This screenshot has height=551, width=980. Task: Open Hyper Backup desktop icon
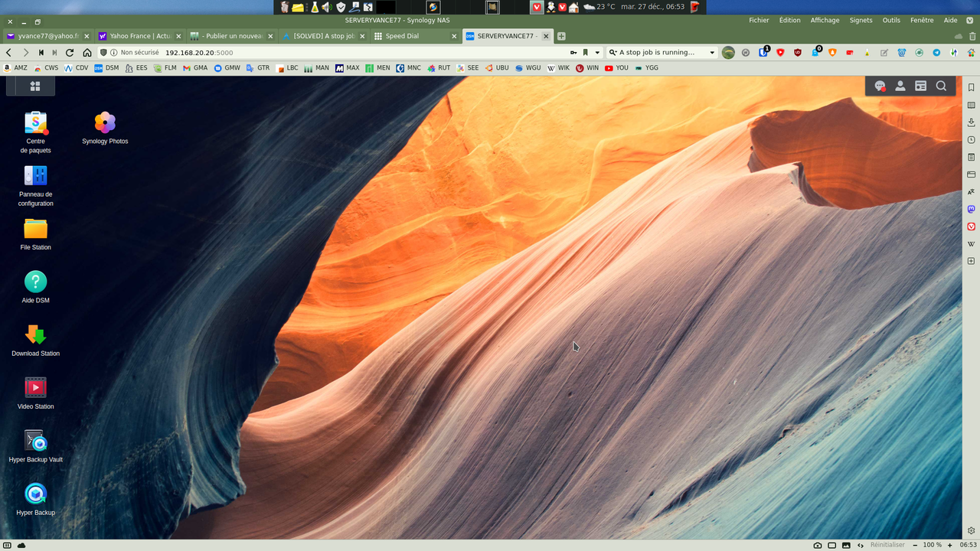pos(36,500)
